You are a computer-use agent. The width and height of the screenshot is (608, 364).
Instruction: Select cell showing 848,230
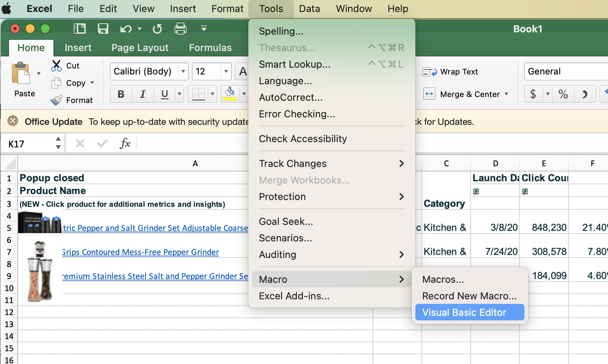(x=544, y=228)
